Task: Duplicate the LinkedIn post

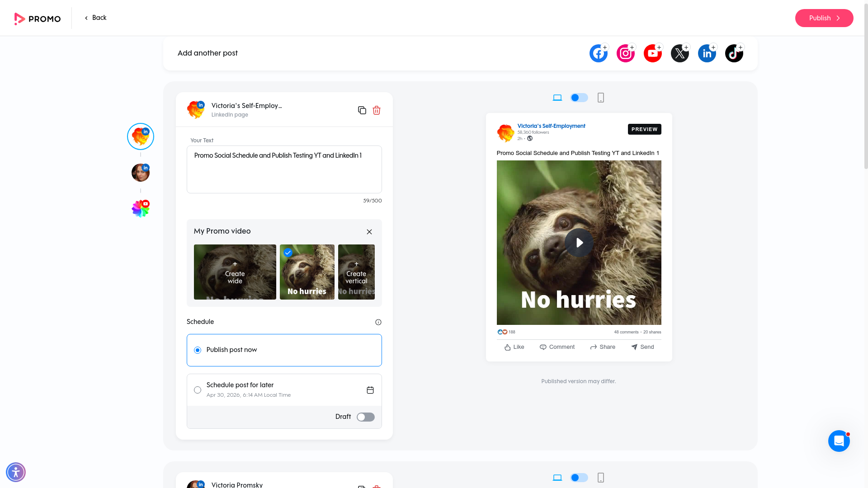Action: (x=362, y=110)
